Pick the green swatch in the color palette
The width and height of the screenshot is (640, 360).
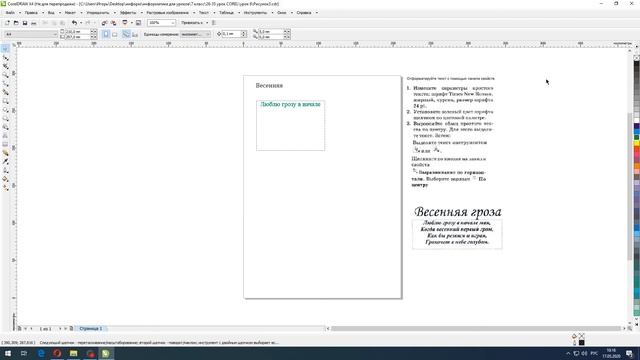tap(636, 138)
